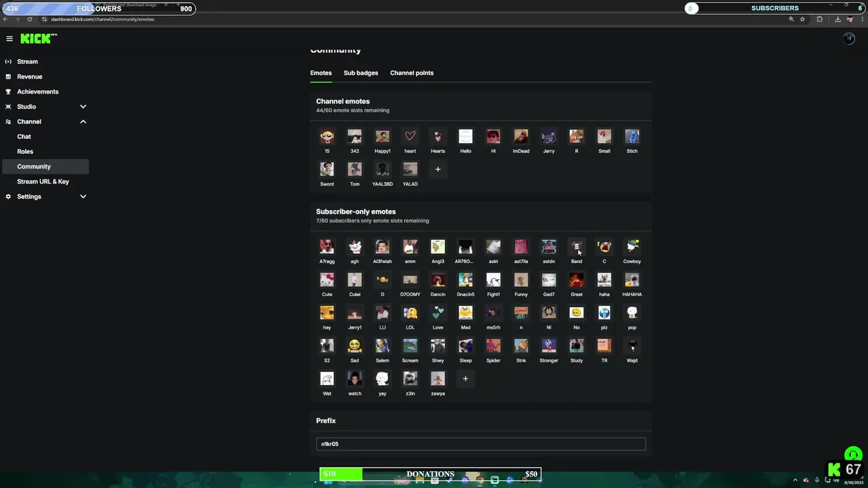Select the 'zawya' subscriber emote
Image resolution: width=868 pixels, height=488 pixels.
pos(438,379)
